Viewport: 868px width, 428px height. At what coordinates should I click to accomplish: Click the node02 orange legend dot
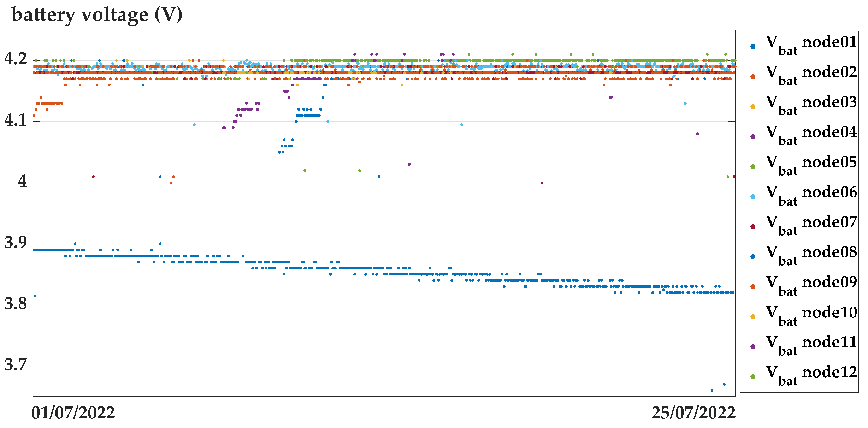[x=753, y=77]
